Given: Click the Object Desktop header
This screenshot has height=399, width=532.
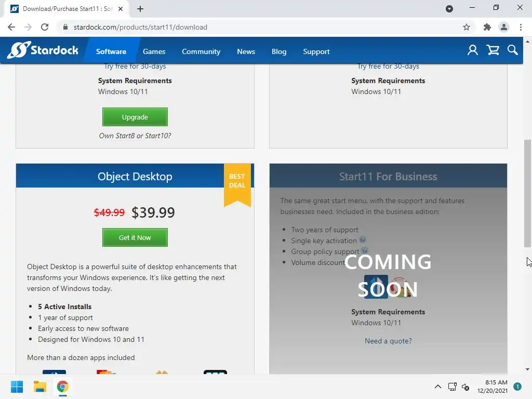Looking at the screenshot, I should click(135, 176).
